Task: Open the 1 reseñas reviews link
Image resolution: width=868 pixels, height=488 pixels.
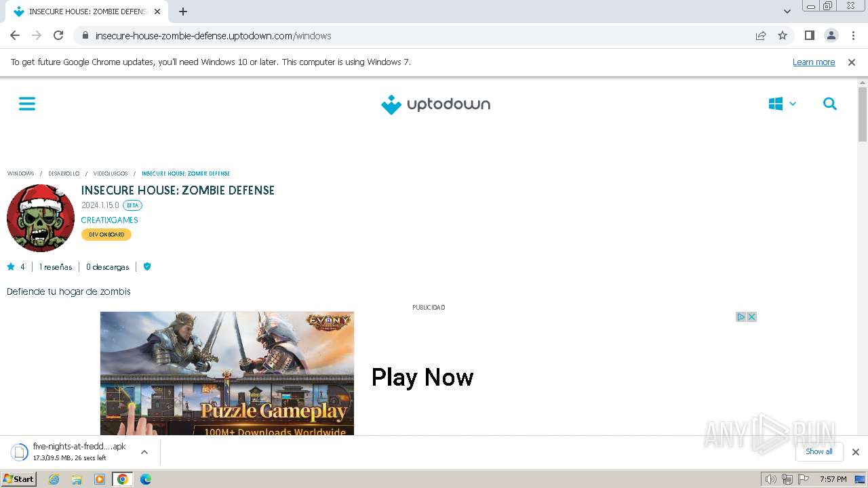Action: 56,267
